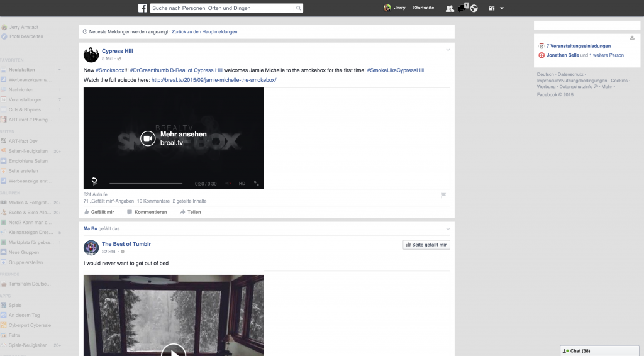Open Werbeanzeige erstellen sidebar link
The image size is (644, 356).
pyautogui.click(x=29, y=181)
